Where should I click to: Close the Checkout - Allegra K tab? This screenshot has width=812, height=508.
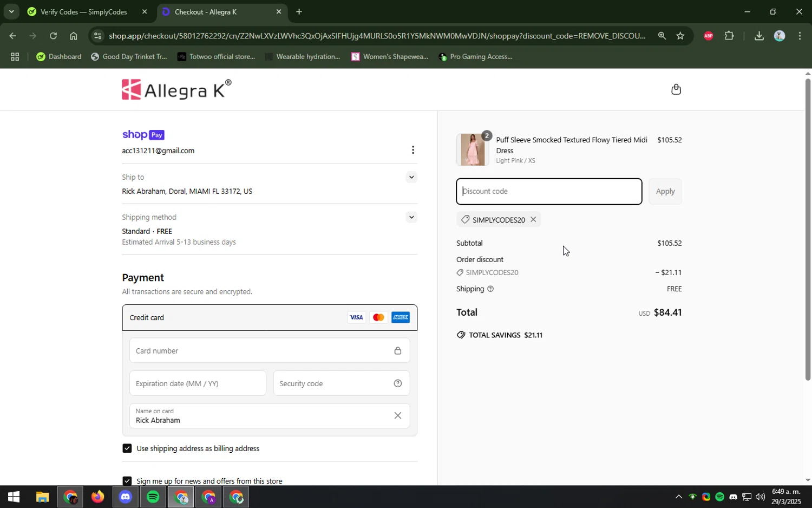279,12
